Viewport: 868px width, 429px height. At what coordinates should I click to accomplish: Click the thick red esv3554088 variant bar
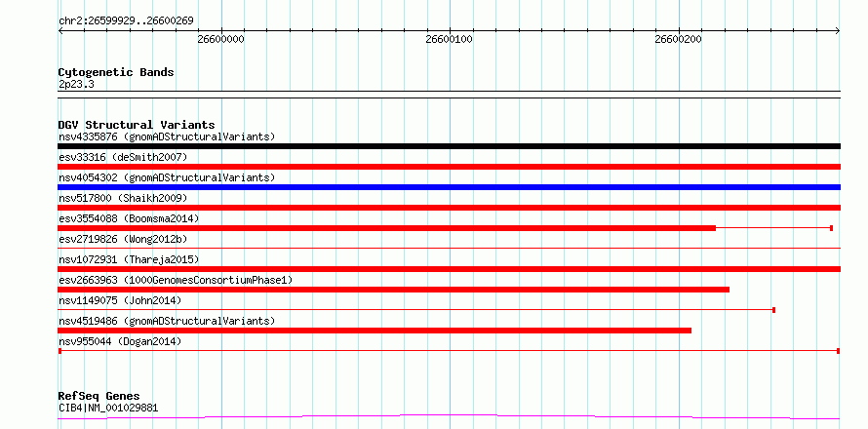386,228
